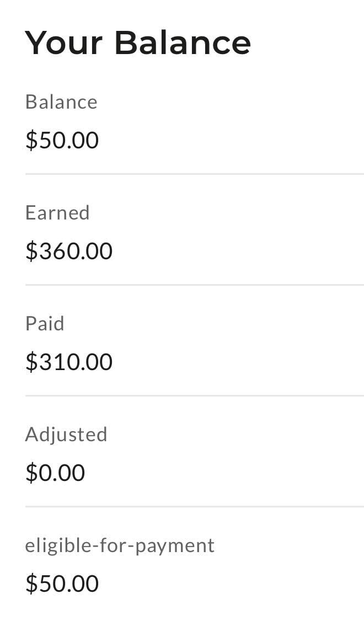The height and width of the screenshot is (642, 364).
Task: Click the $310.00 paid amount
Action: (69, 362)
